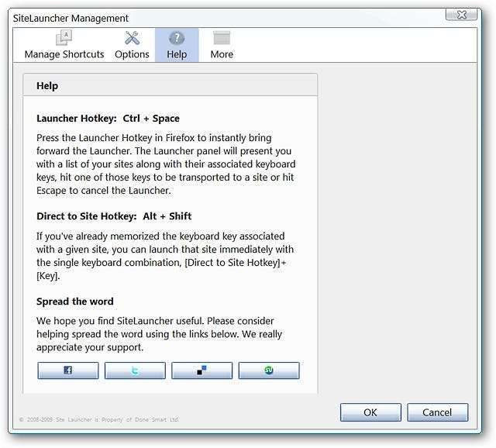Open the Manage Shortcuts tab
The image size is (496, 448).
(64, 45)
